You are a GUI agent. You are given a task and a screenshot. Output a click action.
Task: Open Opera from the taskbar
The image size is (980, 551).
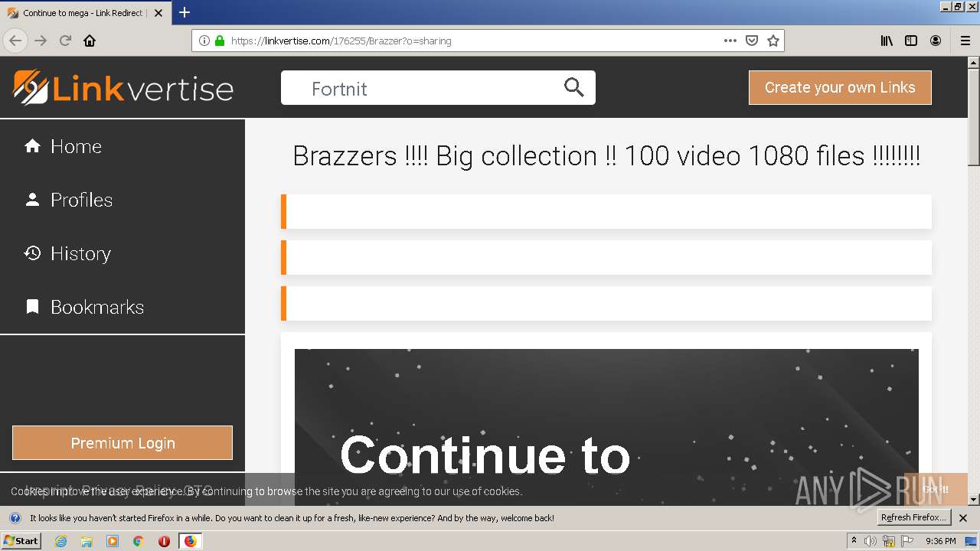pos(164,541)
